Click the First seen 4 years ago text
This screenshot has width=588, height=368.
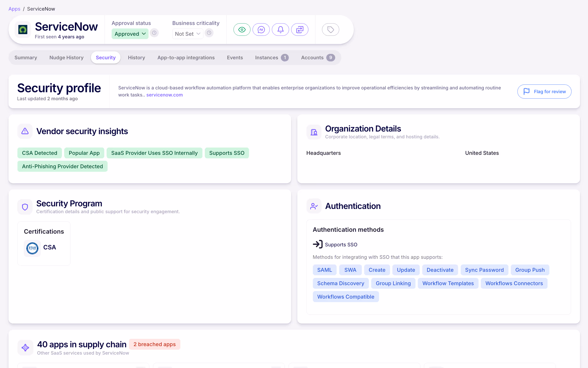[x=59, y=37]
